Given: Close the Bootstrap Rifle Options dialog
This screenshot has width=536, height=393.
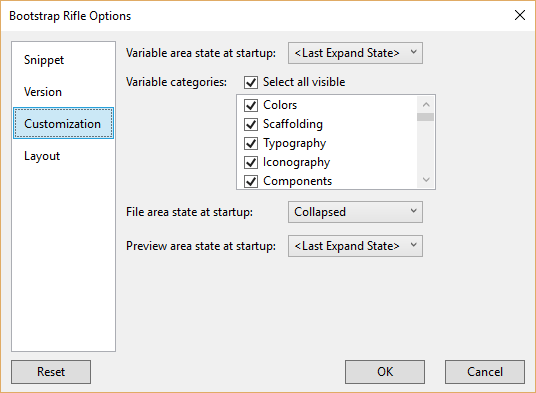Looking at the screenshot, I should point(520,15).
